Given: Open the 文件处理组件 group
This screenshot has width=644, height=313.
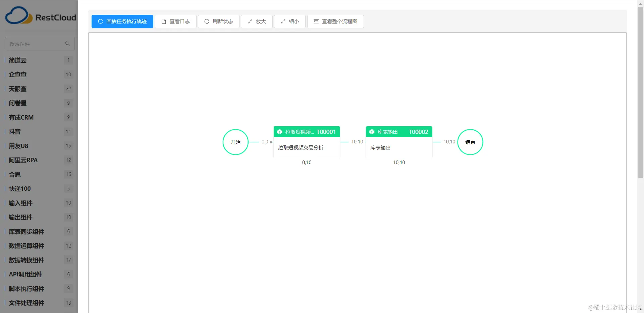Looking at the screenshot, I should pos(39,303).
